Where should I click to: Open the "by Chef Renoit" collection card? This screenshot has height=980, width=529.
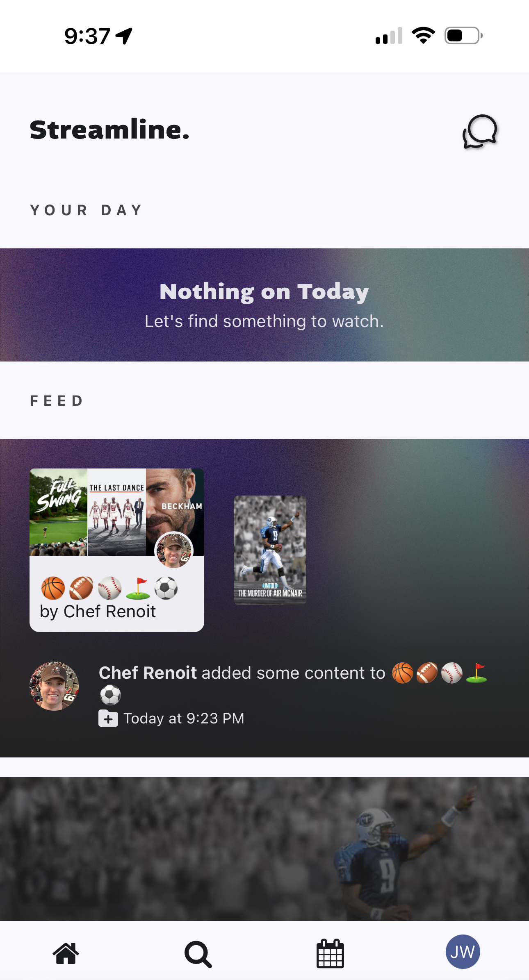tap(117, 550)
